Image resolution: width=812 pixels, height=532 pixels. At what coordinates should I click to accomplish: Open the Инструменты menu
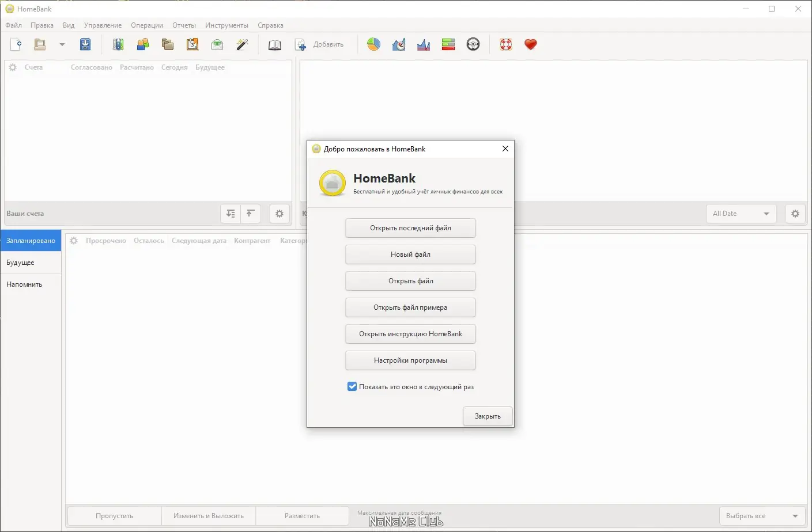[227, 25]
